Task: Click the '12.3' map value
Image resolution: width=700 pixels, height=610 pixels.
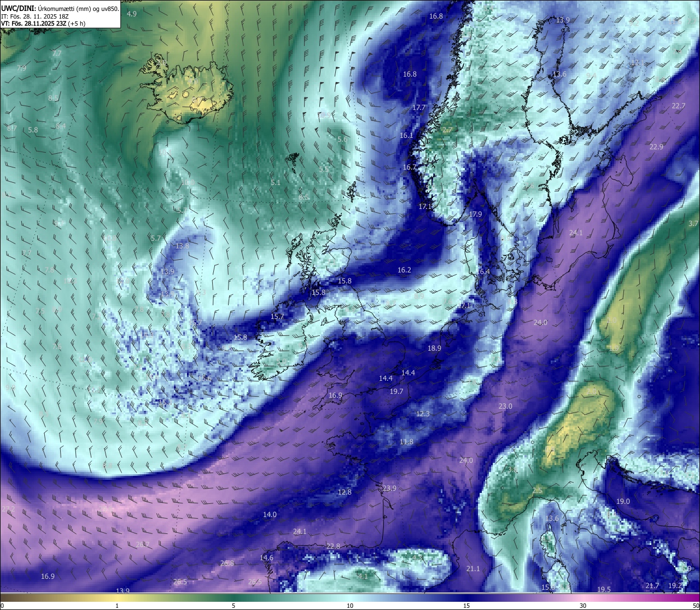Action: click(x=423, y=414)
